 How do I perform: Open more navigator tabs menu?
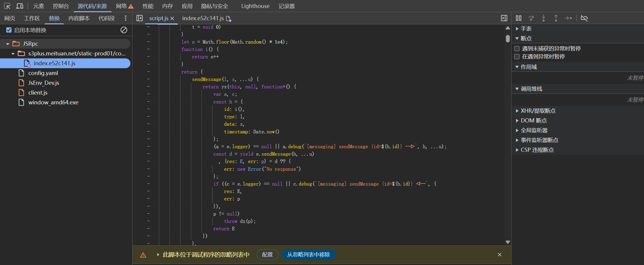tap(126, 18)
